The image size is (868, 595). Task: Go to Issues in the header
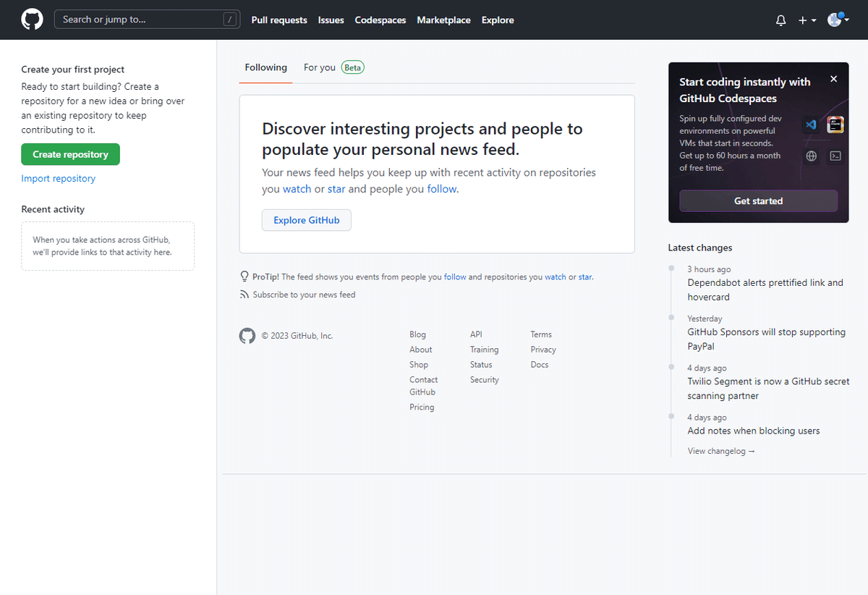(x=331, y=20)
